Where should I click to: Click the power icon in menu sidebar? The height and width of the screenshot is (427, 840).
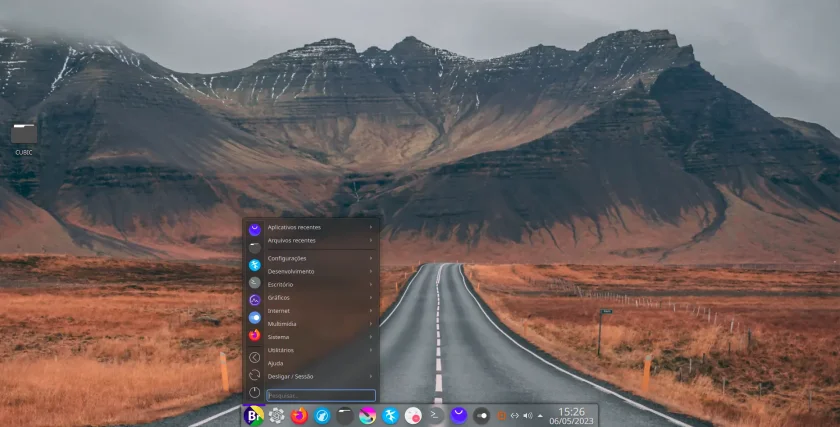[254, 392]
